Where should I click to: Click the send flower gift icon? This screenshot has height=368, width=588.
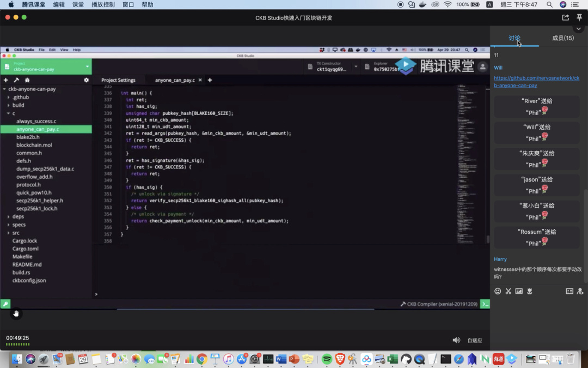(x=530, y=291)
